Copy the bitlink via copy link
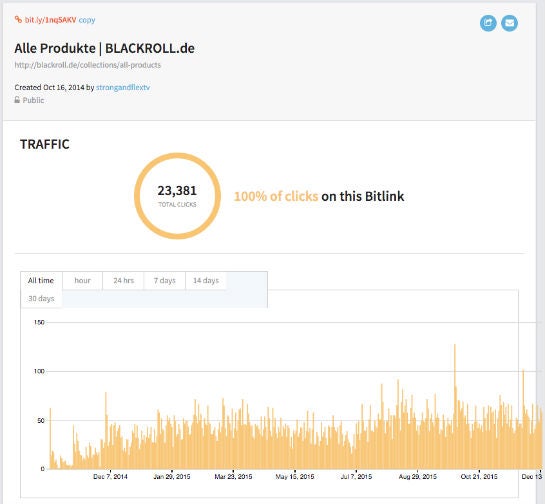545x504 pixels. click(x=87, y=20)
